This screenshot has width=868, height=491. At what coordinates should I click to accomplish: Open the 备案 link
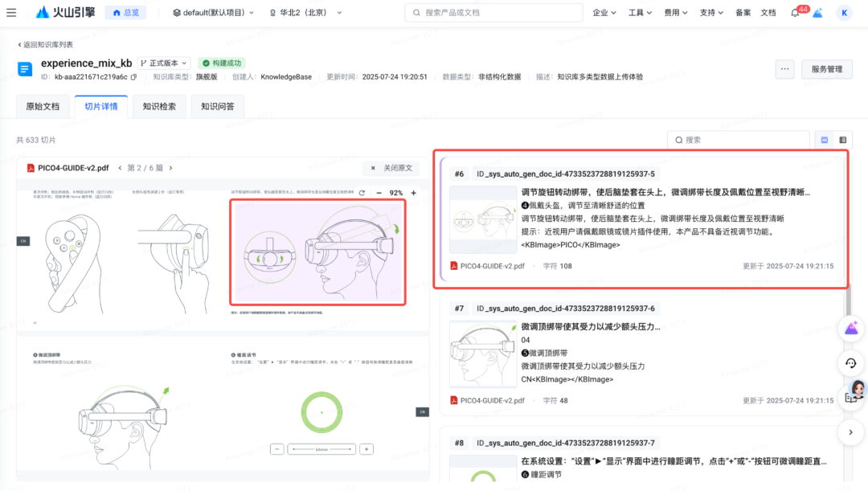(x=743, y=12)
